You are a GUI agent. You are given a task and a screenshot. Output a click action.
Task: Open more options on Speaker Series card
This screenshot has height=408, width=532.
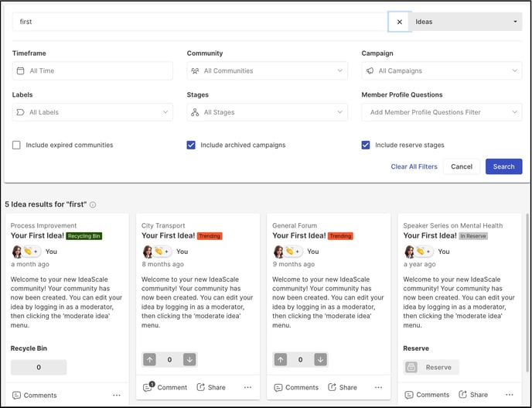click(x=510, y=395)
